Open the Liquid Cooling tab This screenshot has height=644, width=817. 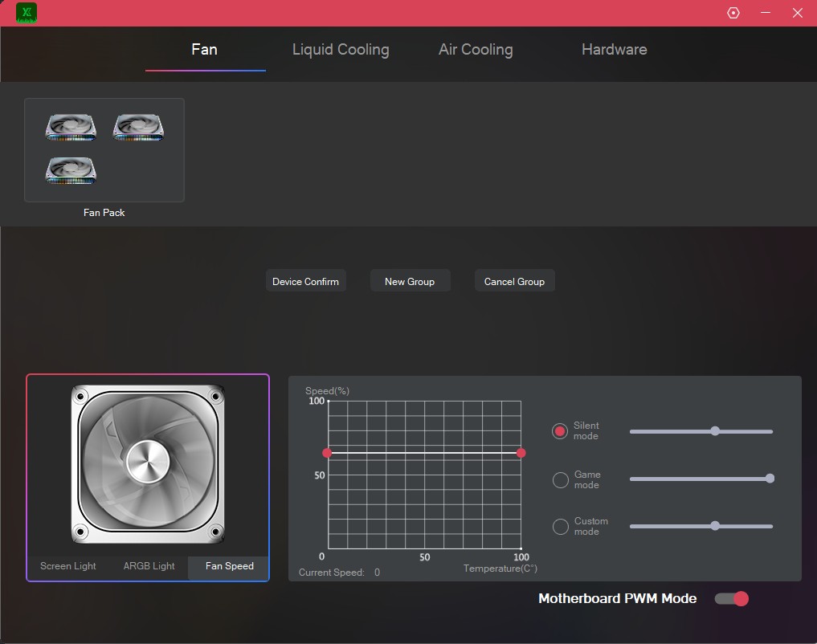341,50
